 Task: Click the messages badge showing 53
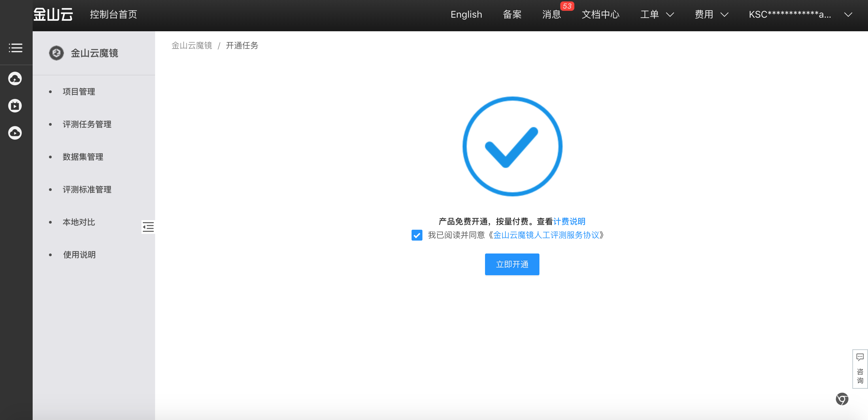click(567, 6)
